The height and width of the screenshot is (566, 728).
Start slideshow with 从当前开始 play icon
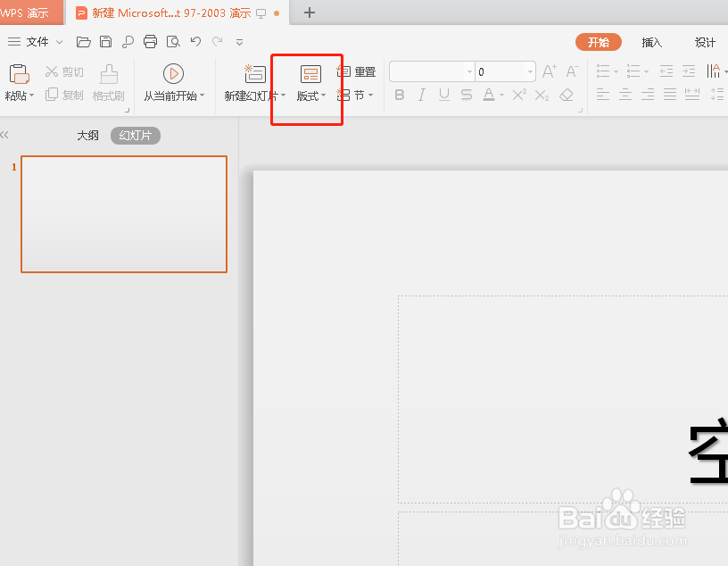pos(174,74)
